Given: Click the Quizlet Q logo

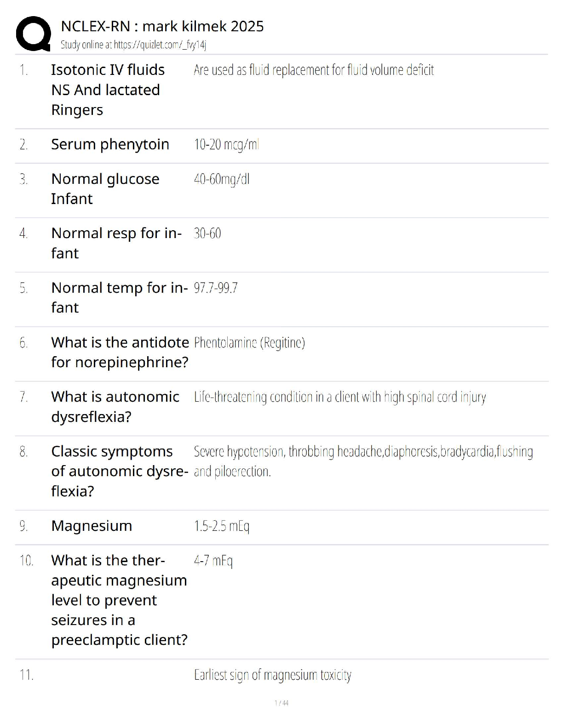Looking at the screenshot, I should (x=33, y=34).
